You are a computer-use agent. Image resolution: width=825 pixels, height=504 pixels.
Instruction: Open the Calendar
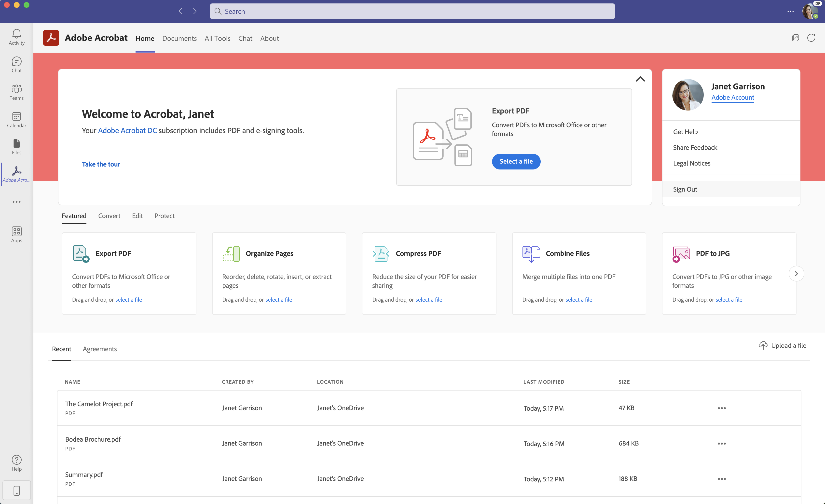(x=16, y=120)
